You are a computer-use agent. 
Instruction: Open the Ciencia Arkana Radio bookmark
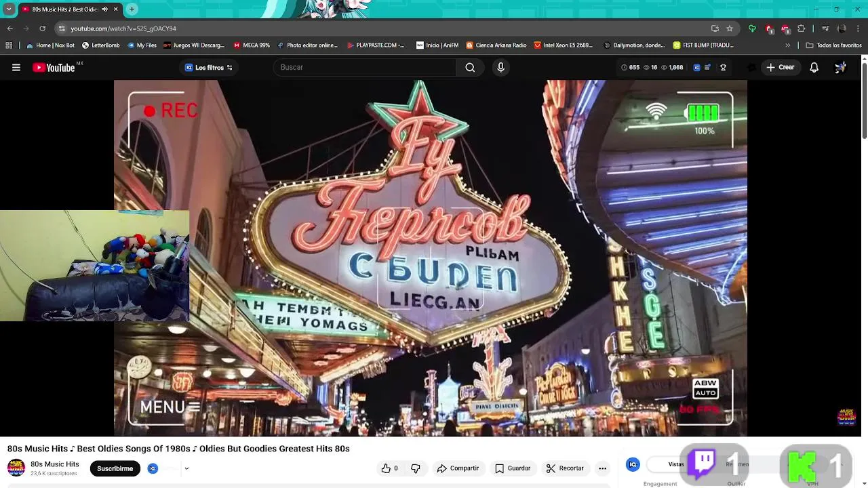click(x=496, y=45)
